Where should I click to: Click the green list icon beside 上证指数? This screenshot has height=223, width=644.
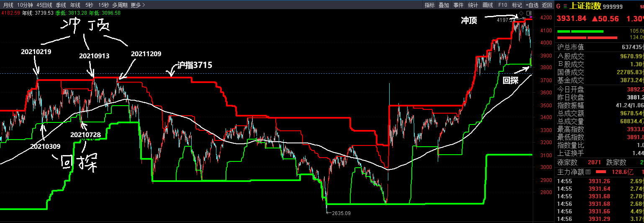point(565,6)
